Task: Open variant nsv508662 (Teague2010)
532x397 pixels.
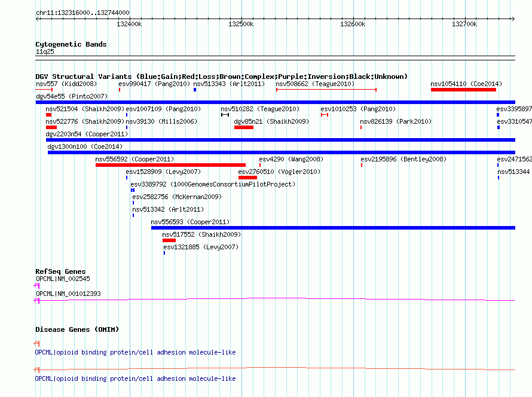Action: point(315,84)
